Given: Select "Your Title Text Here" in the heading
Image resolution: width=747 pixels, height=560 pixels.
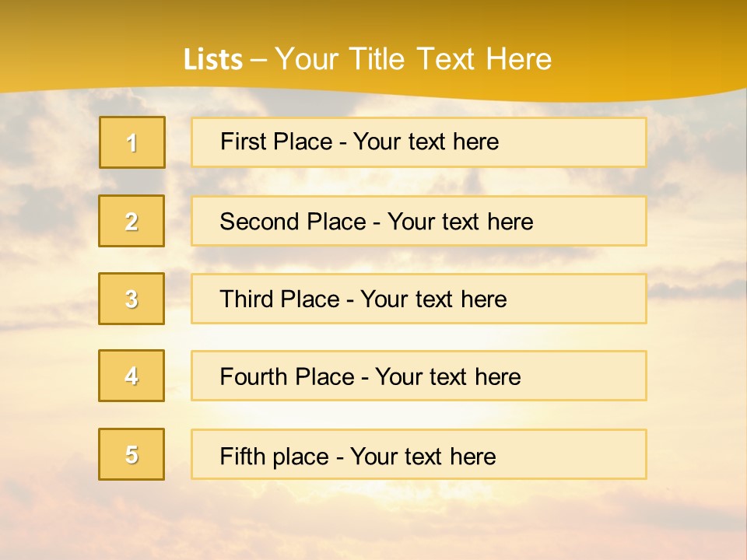Looking at the screenshot, I should coord(412,59).
